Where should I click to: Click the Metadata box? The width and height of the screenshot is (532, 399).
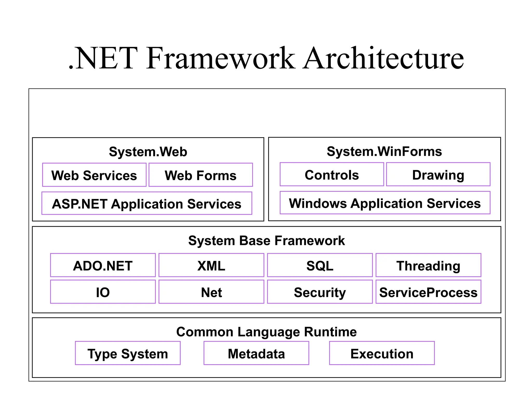point(256,353)
